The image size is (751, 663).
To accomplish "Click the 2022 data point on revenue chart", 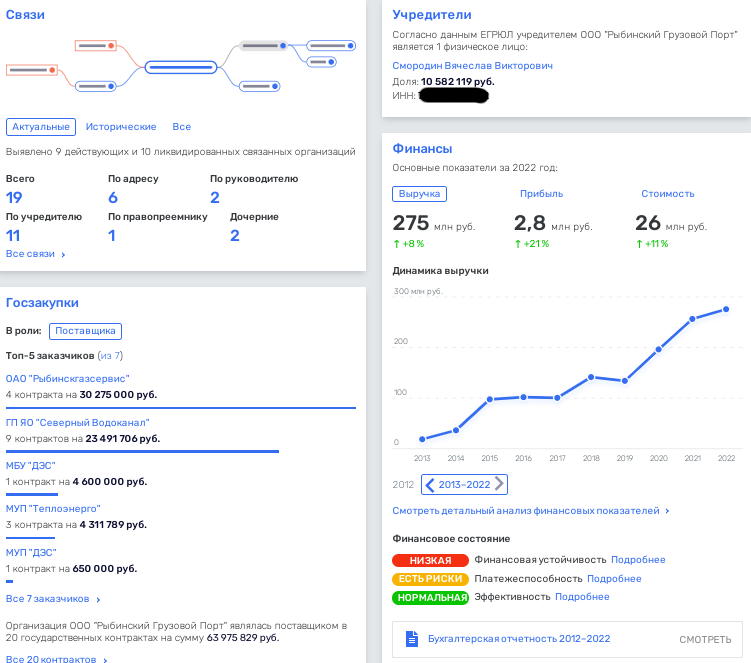I will 726,309.
